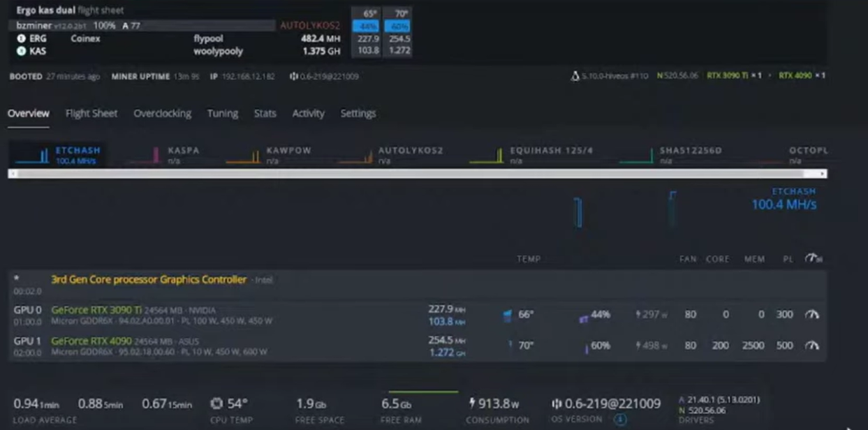Click the Ergo kas dual flight sheet title

click(46, 10)
